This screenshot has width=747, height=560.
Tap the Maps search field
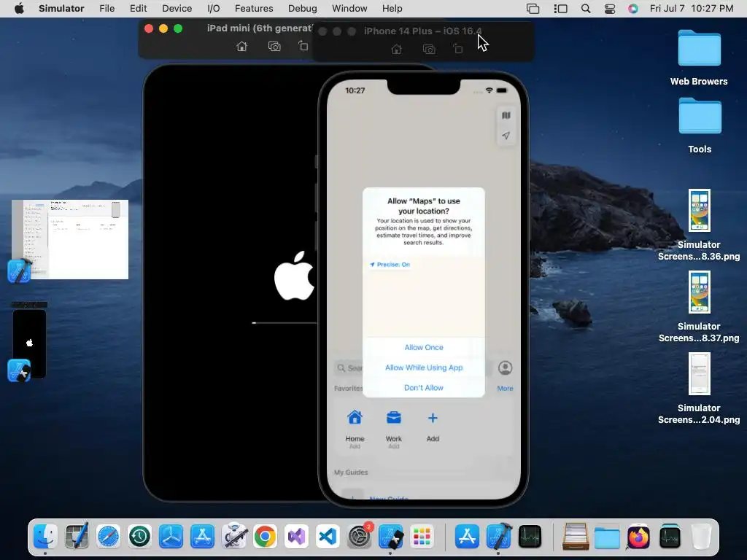(413, 368)
